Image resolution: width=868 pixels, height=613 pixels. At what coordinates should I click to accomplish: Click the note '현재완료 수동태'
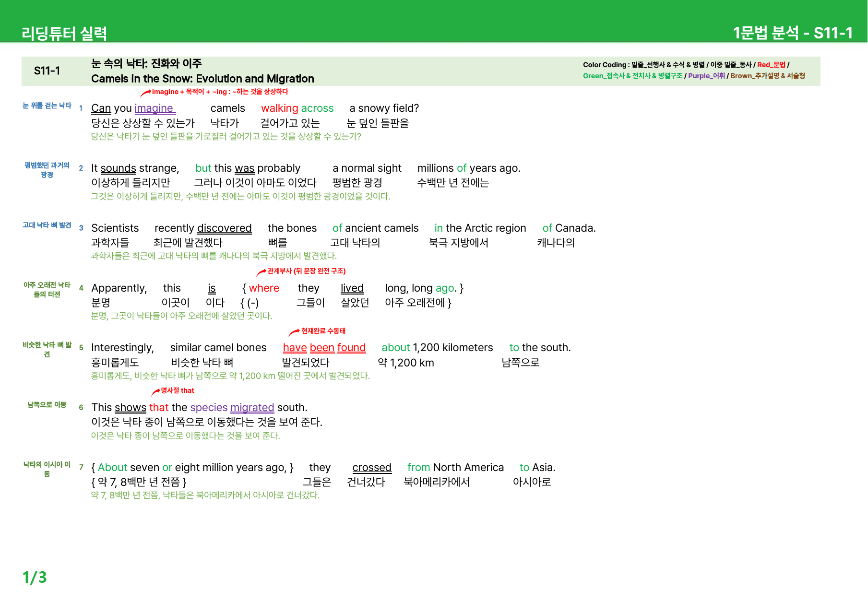(x=323, y=331)
